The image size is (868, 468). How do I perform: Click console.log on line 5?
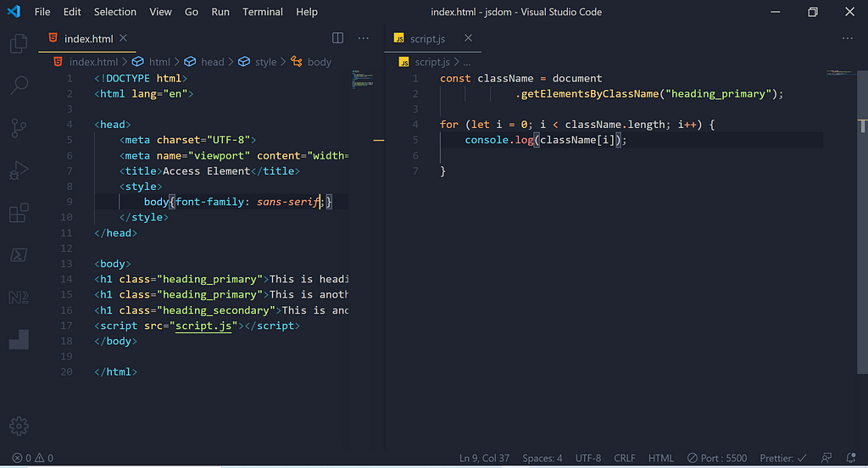click(x=498, y=140)
